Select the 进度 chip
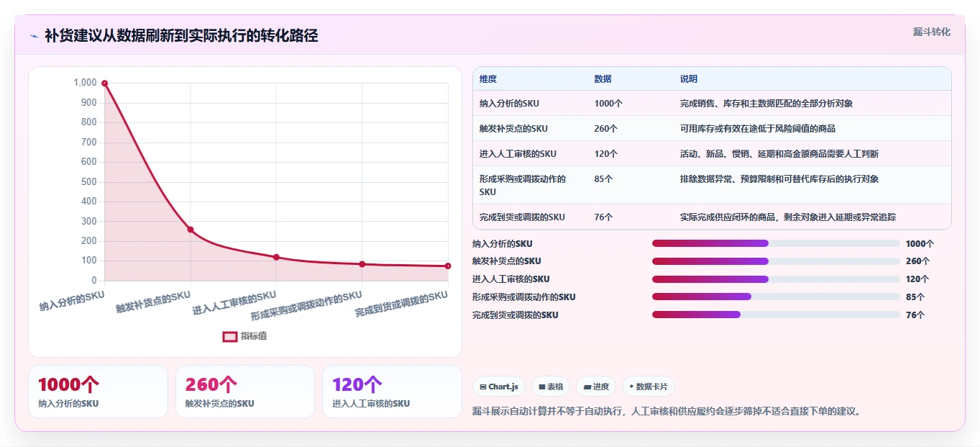 (596, 387)
